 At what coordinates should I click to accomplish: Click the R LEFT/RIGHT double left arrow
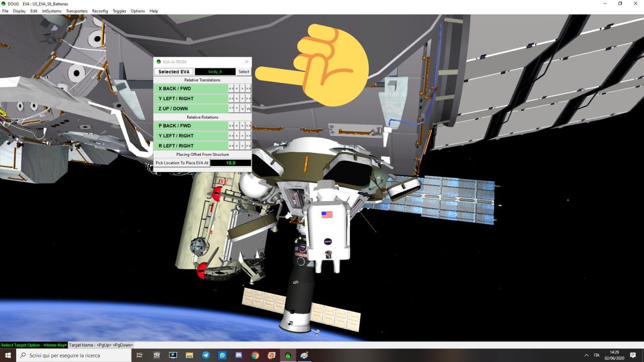pyautogui.click(x=231, y=146)
